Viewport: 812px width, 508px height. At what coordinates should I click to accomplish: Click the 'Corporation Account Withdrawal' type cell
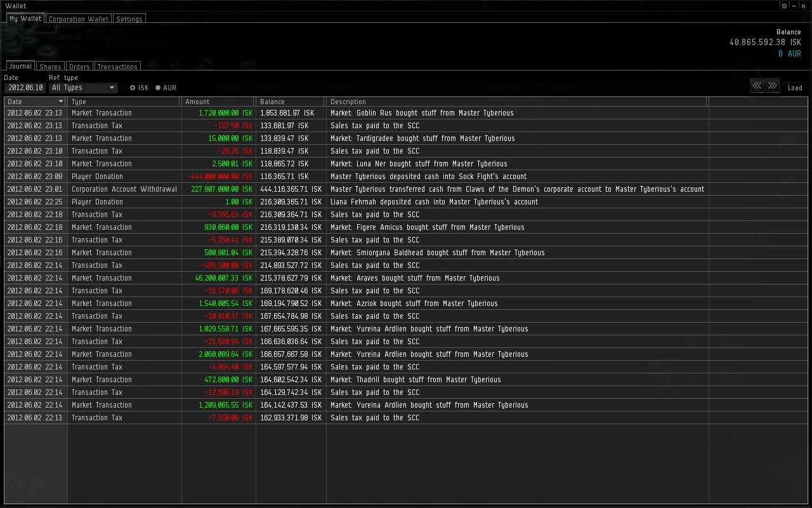click(124, 189)
